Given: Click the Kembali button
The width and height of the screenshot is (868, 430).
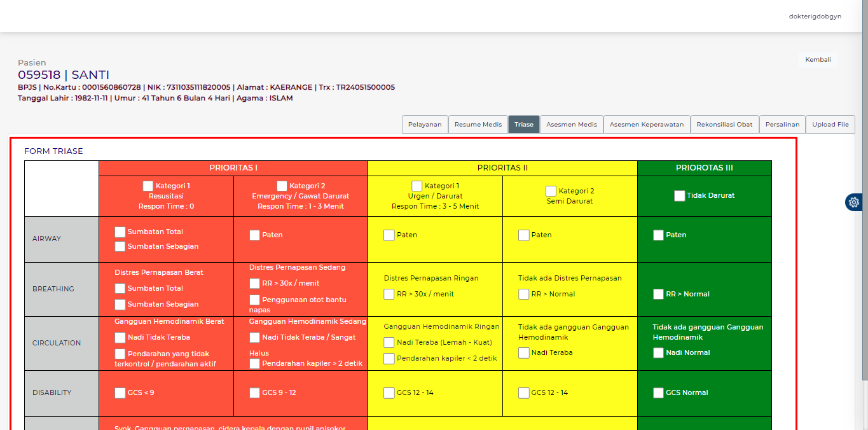Looking at the screenshot, I should pyautogui.click(x=818, y=60).
